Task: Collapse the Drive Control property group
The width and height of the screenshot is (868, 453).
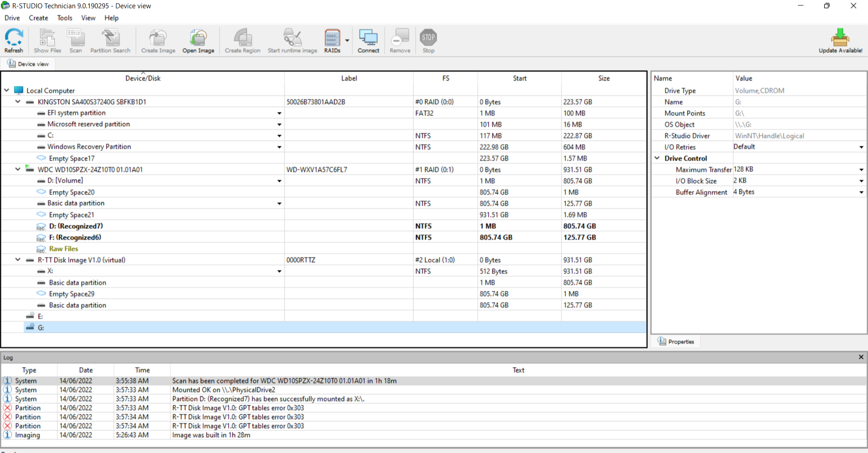Action: click(x=657, y=158)
